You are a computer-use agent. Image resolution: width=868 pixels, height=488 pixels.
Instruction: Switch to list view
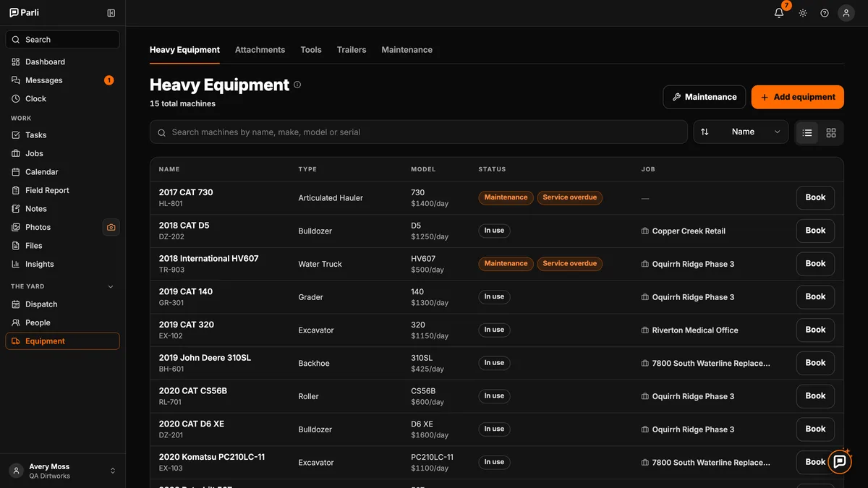pos(807,132)
